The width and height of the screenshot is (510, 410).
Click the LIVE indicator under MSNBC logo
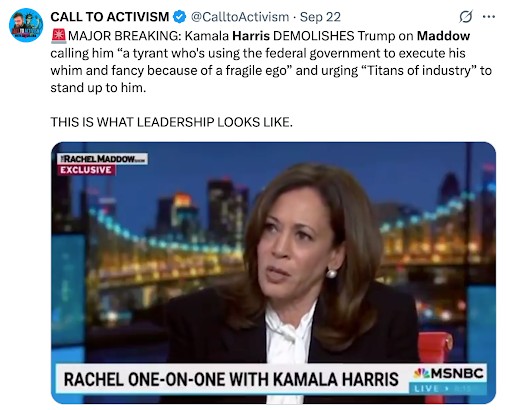(x=426, y=388)
